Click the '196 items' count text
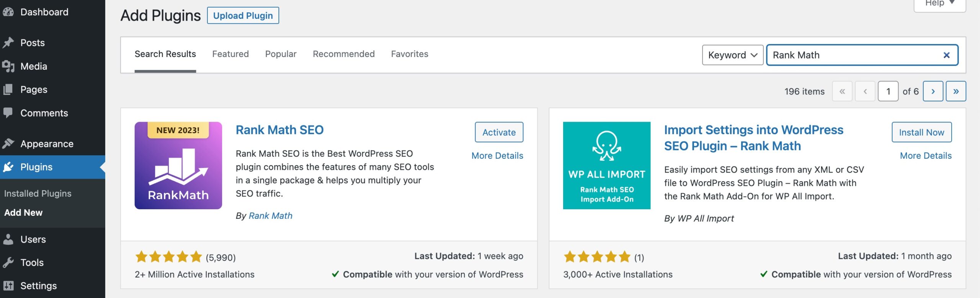Image resolution: width=980 pixels, height=298 pixels. point(805,91)
